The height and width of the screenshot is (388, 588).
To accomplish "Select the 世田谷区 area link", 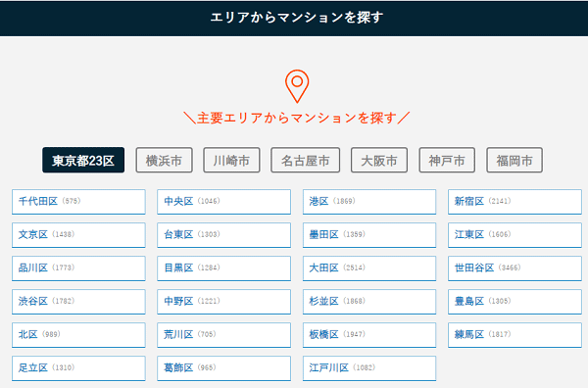I will (514, 268).
